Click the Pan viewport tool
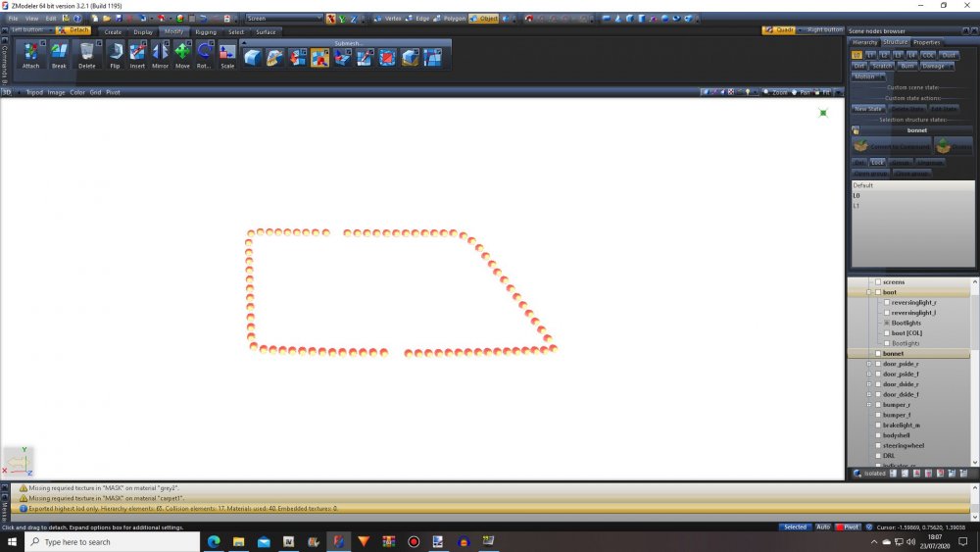The width and height of the screenshot is (980, 552). pyautogui.click(x=801, y=92)
